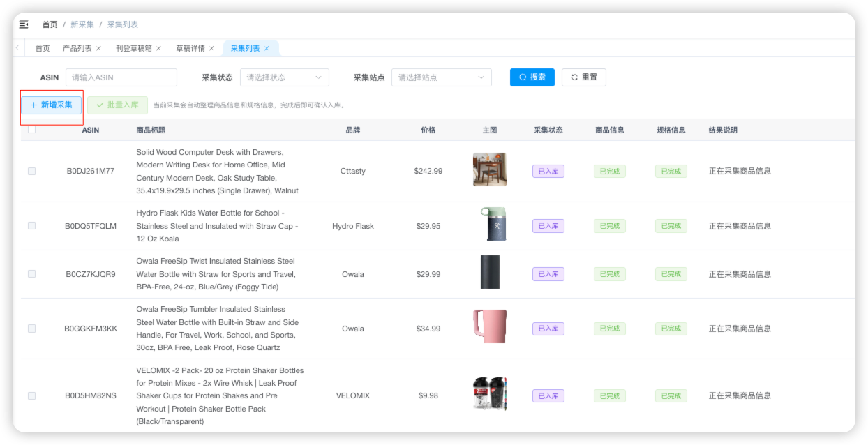This screenshot has height=445, width=868.
Task: Click the 搜索 button
Action: coord(532,77)
